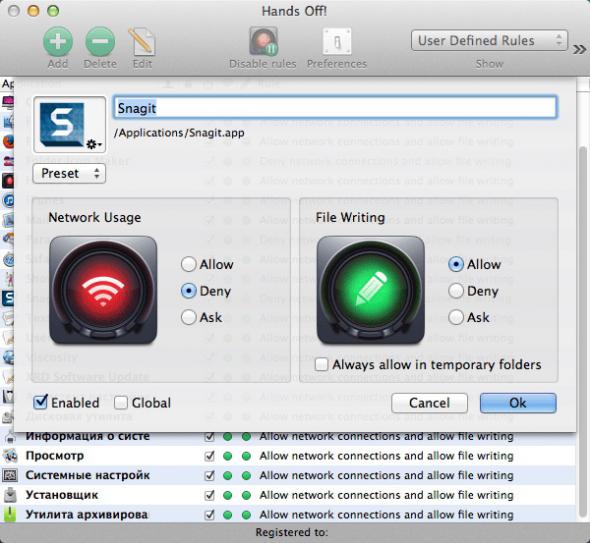Toggle checkbox for Просмотр row
The image size is (590, 543).
pos(209,456)
